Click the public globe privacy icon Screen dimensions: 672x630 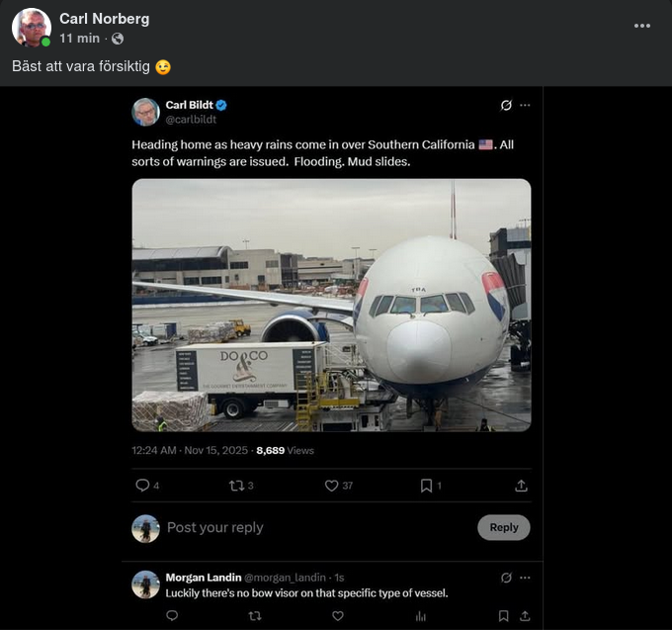pos(118,39)
